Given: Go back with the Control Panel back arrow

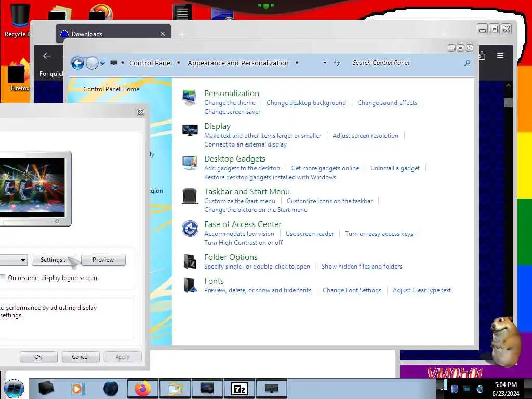Looking at the screenshot, I should (x=77, y=63).
